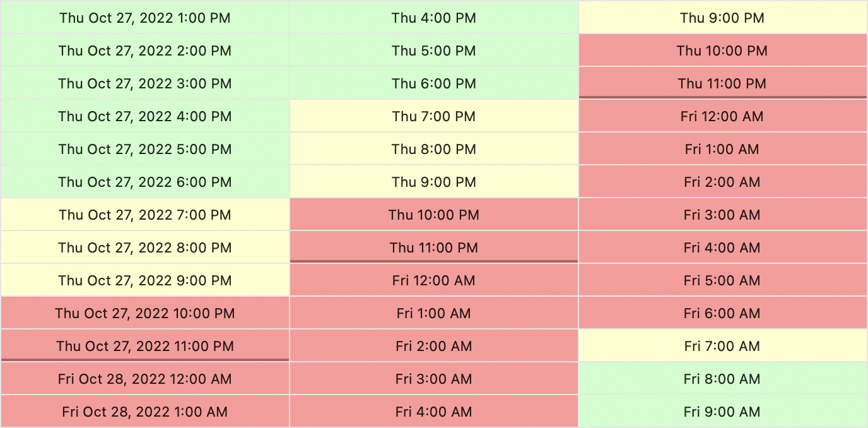Select right column Thu 9:00 PM cell

click(722, 18)
